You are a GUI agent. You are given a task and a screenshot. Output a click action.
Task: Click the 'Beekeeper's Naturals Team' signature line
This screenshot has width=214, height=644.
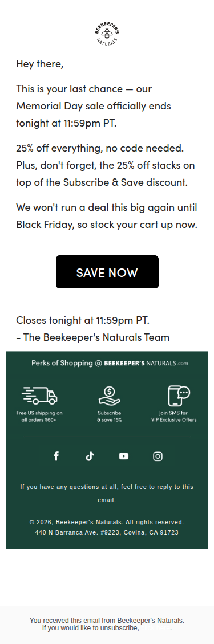coord(93,337)
